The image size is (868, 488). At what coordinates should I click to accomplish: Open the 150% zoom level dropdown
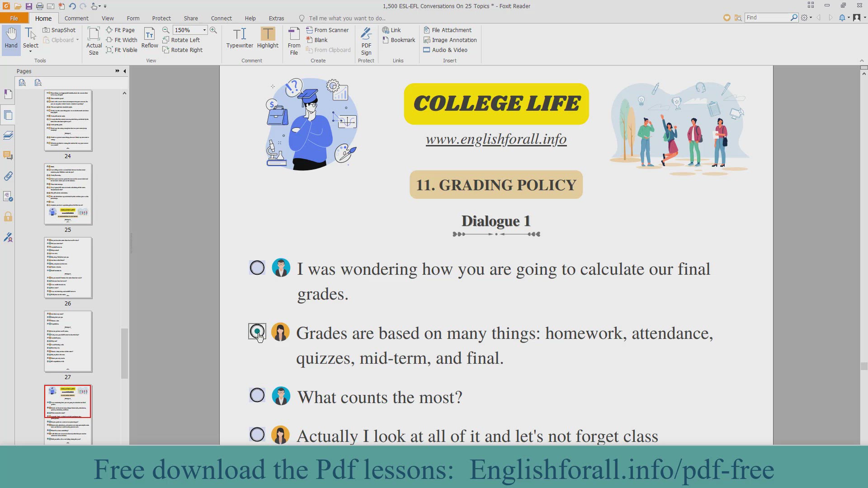coord(204,30)
